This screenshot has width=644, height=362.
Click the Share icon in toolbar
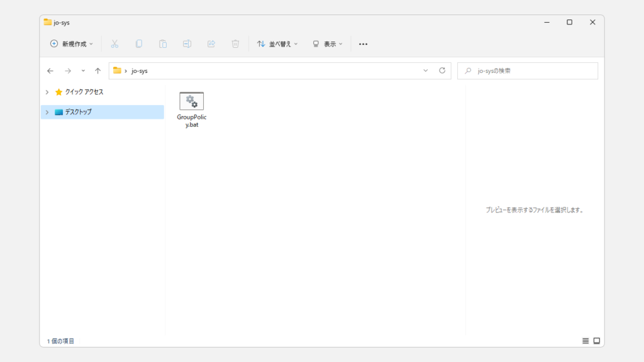tap(211, 44)
